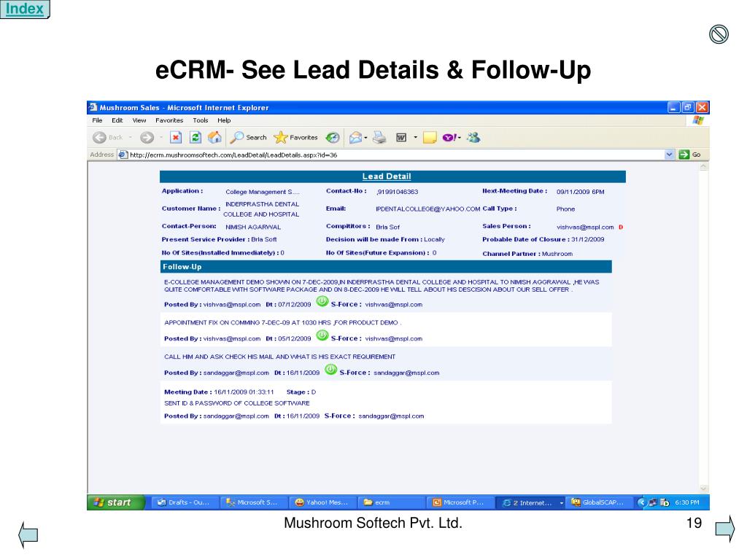Open Search in the toolbar
Screen dimensions: 747x560
[249, 138]
